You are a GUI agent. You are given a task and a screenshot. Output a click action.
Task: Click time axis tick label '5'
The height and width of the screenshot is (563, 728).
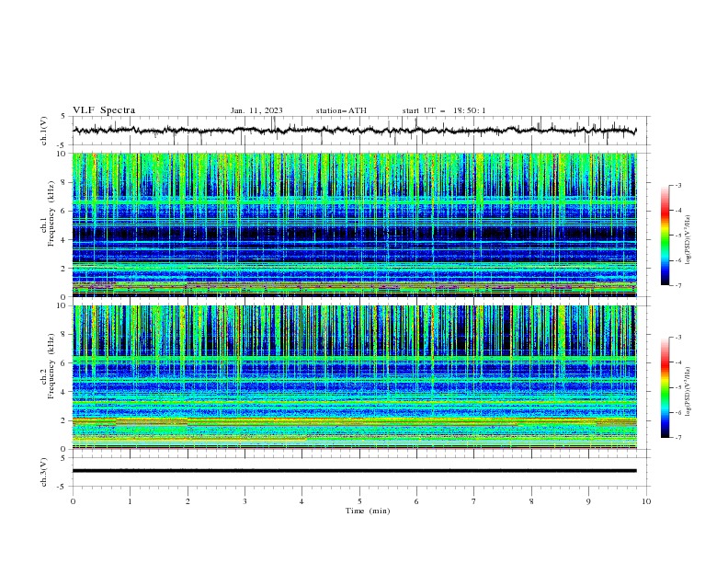pos(359,501)
